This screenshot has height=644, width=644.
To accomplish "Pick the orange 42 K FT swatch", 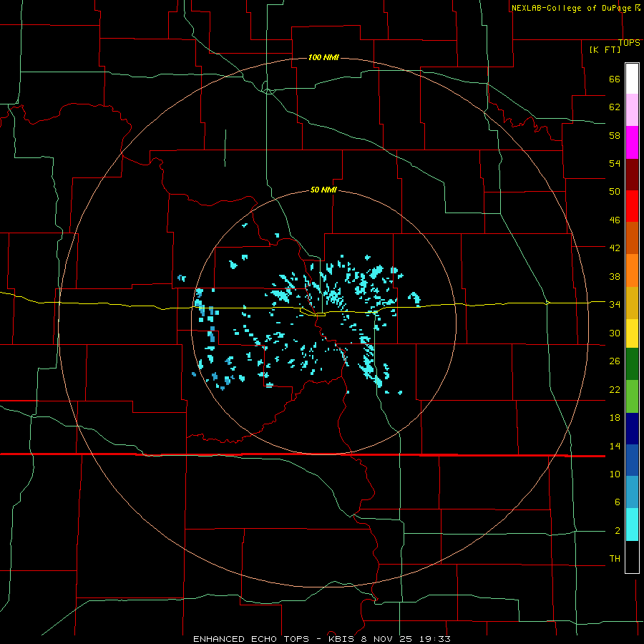I will pyautogui.click(x=632, y=270).
